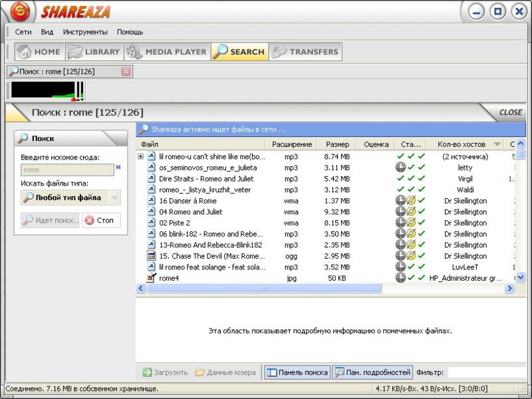Click host name 'HP_Administrateur gr...'
Image resolution: width=532 pixels, height=399 pixels.
465,278
